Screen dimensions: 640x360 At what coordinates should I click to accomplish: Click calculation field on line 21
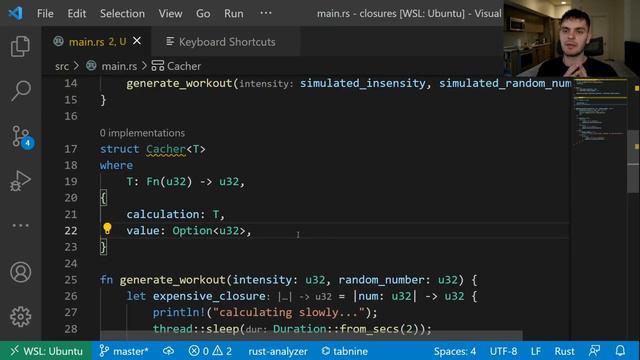pos(162,214)
